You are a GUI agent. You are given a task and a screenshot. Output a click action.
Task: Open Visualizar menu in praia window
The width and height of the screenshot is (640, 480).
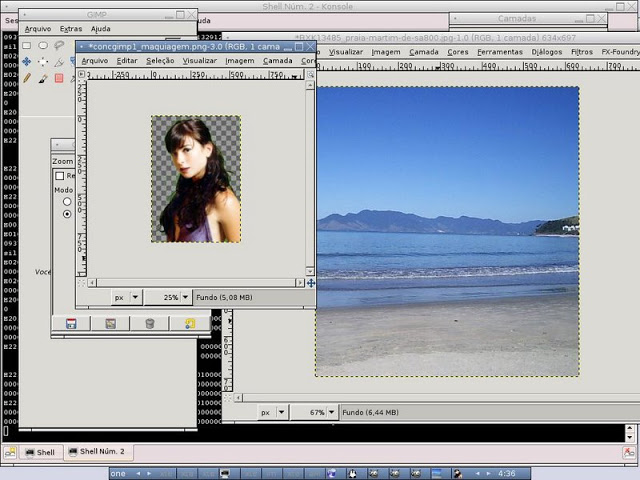pyautogui.click(x=346, y=52)
